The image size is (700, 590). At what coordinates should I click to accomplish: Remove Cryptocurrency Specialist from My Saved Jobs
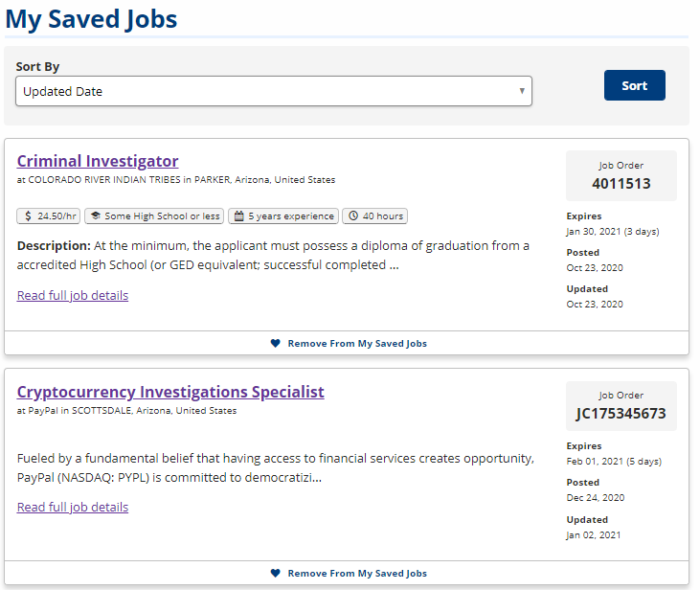click(x=349, y=573)
